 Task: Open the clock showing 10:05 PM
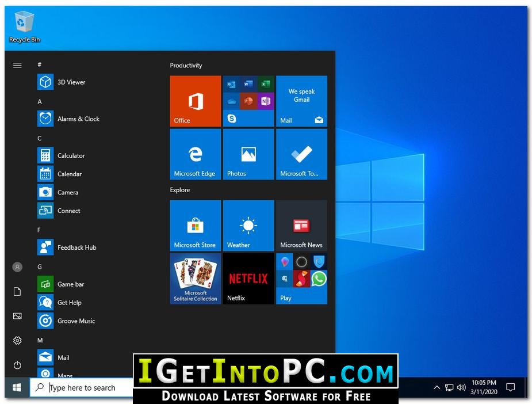(x=484, y=387)
